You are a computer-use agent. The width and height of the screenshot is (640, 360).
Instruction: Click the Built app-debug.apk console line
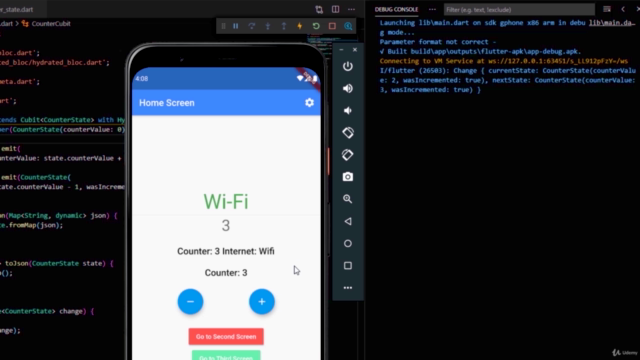(480, 51)
